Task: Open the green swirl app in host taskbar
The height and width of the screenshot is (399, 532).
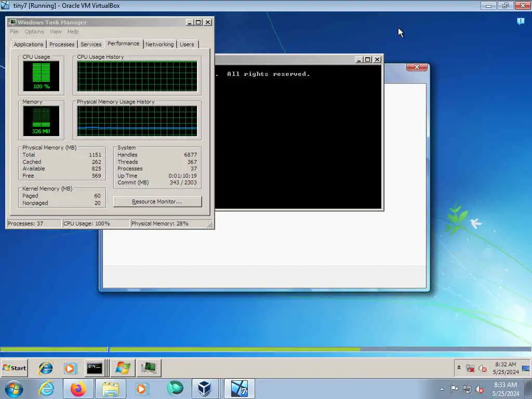Action: [x=175, y=389]
